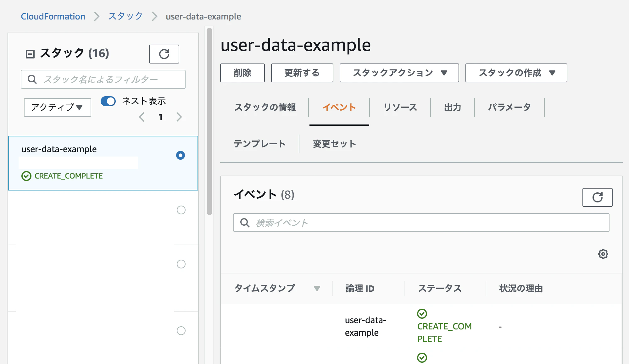Select the user-data-example stack radio button
Screen dimensions: 629x364
181,155
